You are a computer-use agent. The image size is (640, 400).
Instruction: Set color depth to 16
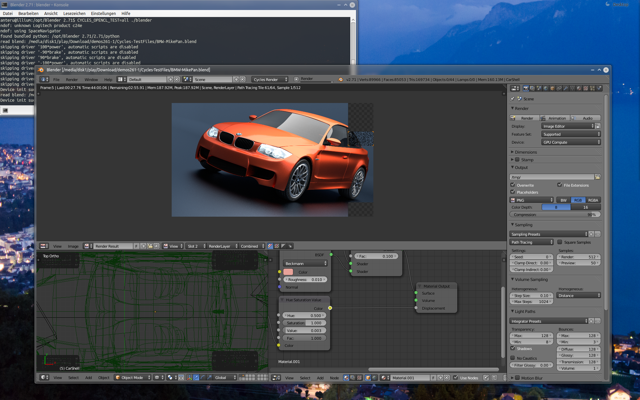586,207
